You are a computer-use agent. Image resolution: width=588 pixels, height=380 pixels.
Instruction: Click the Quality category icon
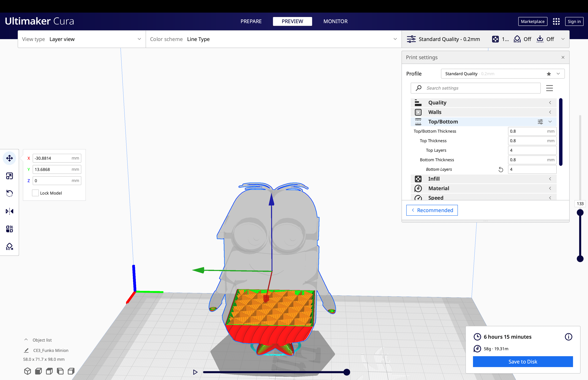(x=418, y=103)
